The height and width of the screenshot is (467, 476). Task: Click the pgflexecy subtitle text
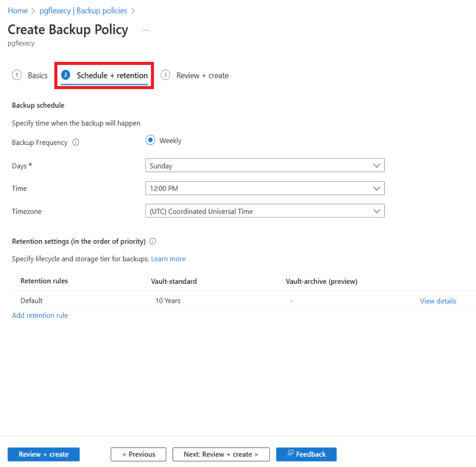pyautogui.click(x=21, y=43)
